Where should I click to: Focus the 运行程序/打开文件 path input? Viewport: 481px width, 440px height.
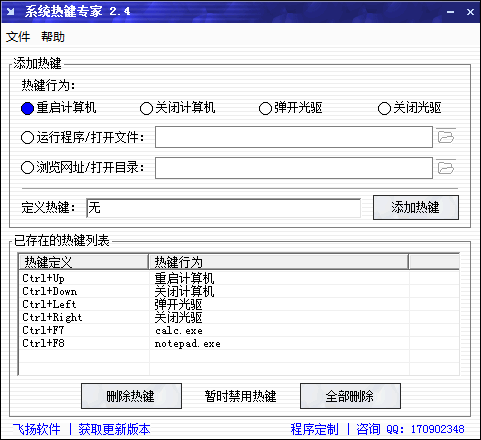294,137
